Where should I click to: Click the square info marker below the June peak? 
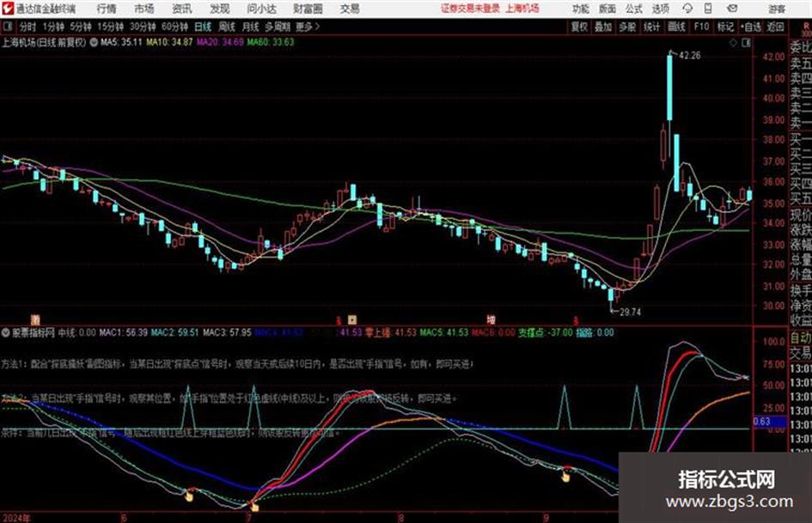coord(352,319)
